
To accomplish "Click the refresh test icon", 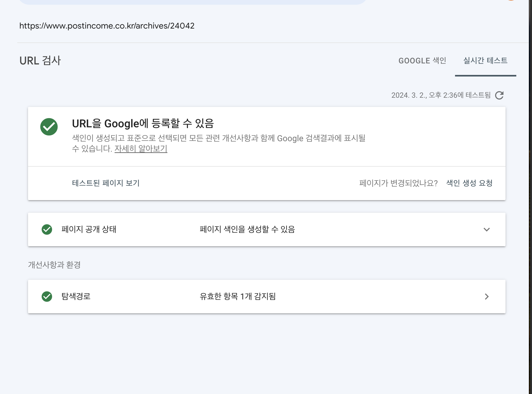I will 499,95.
